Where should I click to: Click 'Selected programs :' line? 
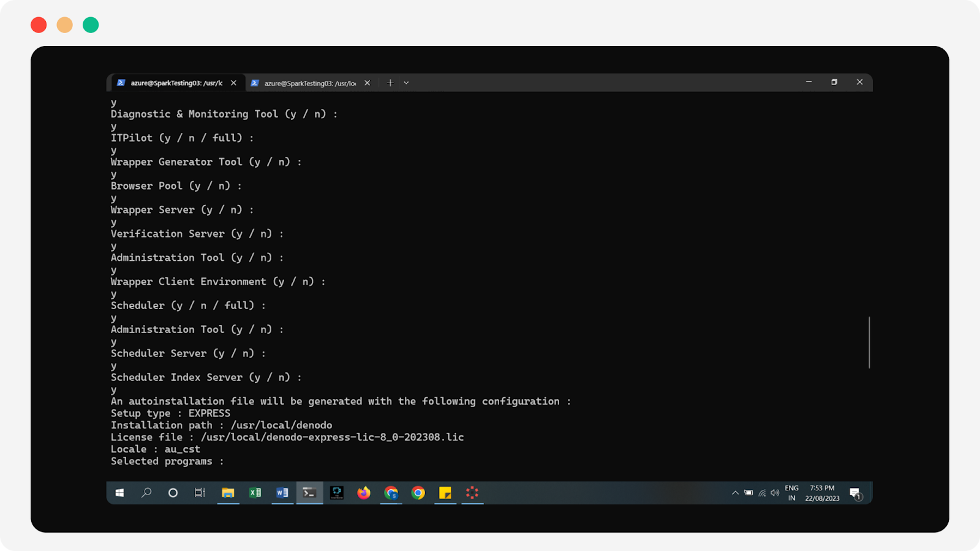pyautogui.click(x=167, y=461)
